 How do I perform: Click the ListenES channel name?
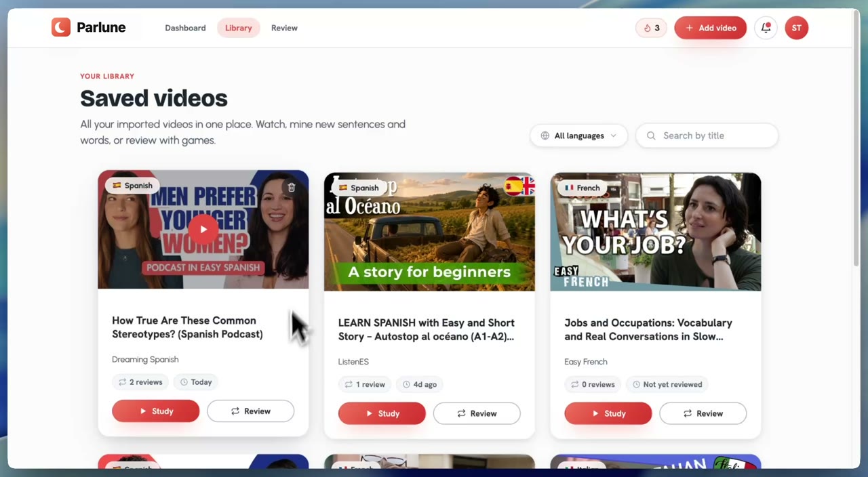353,362
